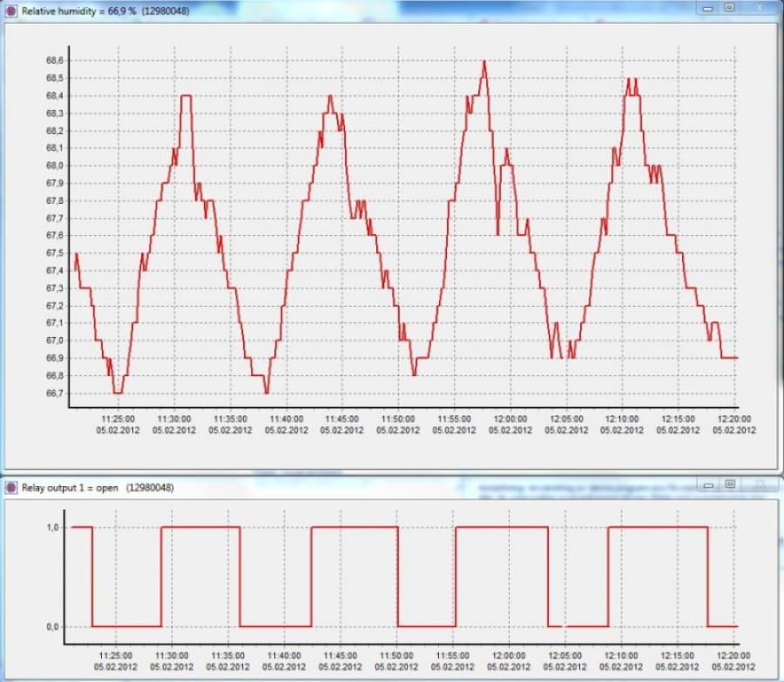784x682 pixels.
Task: Click the 11:25:00 label on humidity time axis
Action: [116, 419]
